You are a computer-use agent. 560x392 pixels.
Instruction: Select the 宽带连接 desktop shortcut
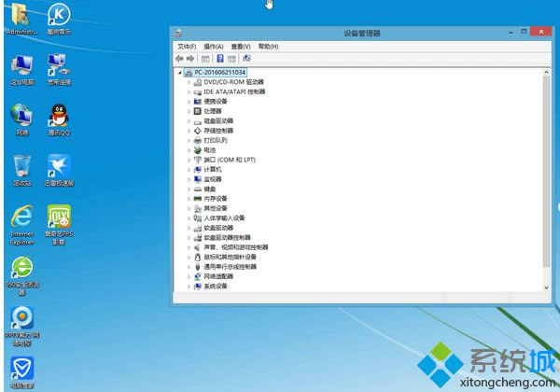click(59, 70)
